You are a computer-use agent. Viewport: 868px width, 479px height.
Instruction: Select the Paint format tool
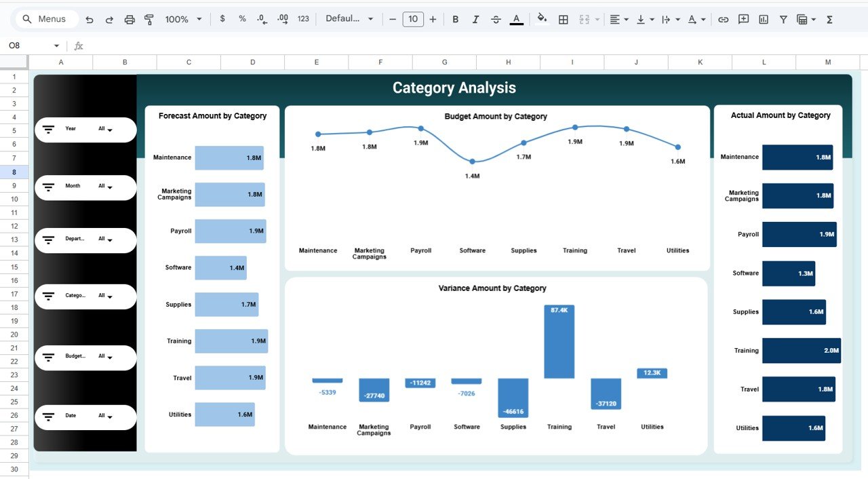[149, 19]
